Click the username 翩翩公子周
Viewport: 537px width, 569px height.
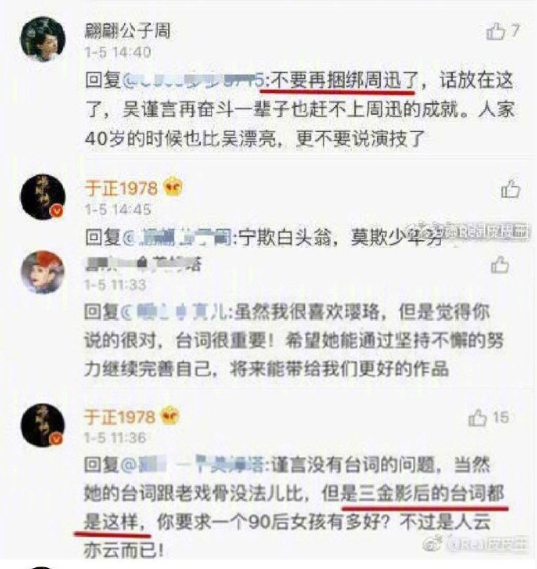pyautogui.click(x=128, y=31)
